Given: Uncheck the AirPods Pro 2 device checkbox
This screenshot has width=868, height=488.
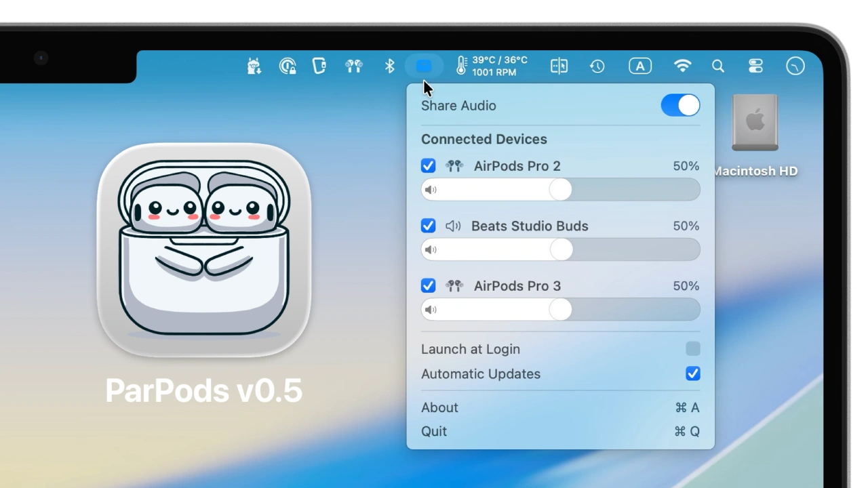Looking at the screenshot, I should (428, 166).
